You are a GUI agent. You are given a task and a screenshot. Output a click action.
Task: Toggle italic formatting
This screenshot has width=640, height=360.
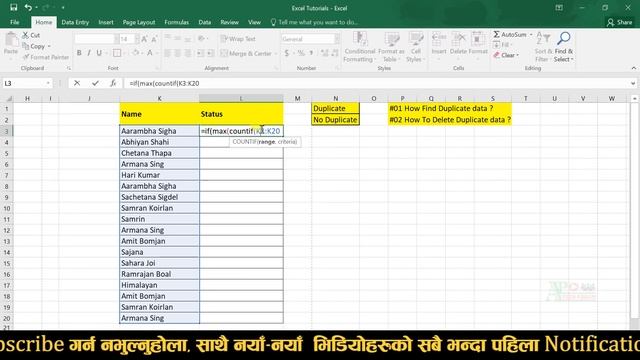coord(89,53)
